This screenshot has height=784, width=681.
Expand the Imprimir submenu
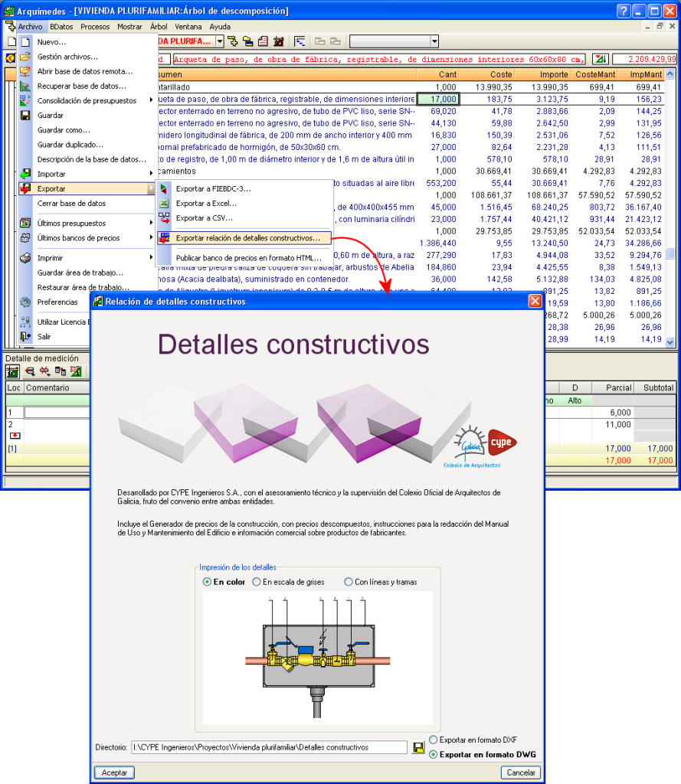pos(151,258)
